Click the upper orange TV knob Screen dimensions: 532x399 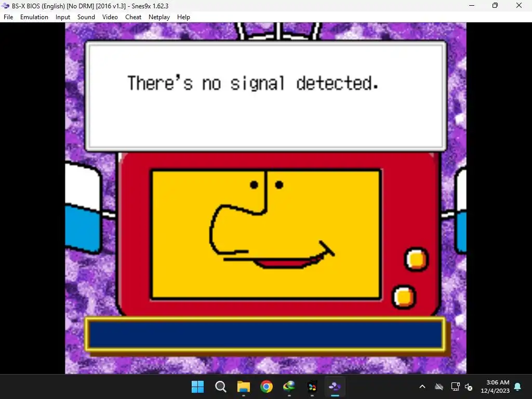(x=417, y=260)
